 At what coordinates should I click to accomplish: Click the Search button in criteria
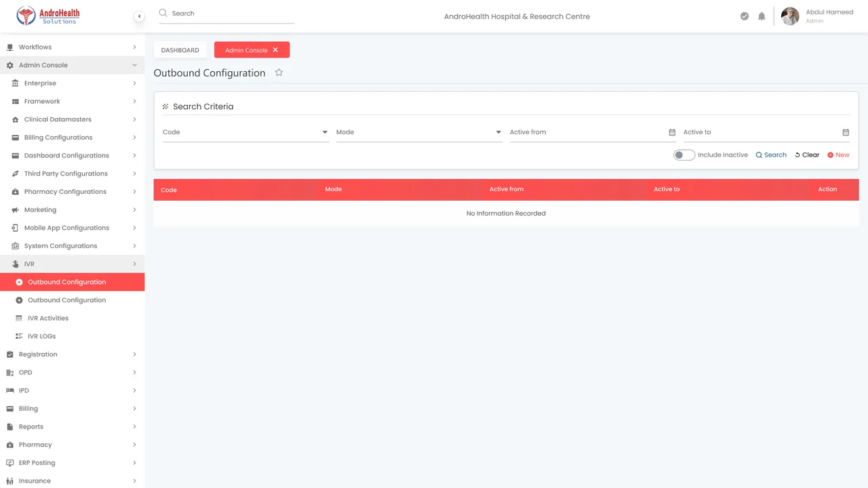click(x=771, y=155)
